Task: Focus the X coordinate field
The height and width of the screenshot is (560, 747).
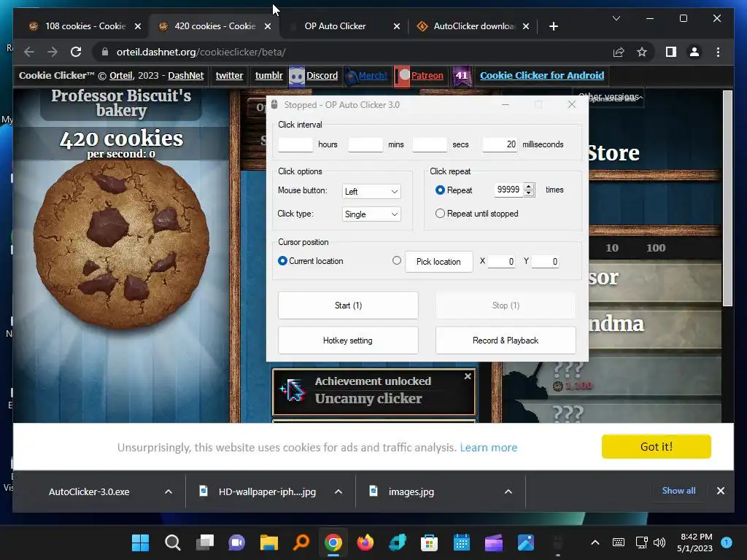Action: [502, 262]
